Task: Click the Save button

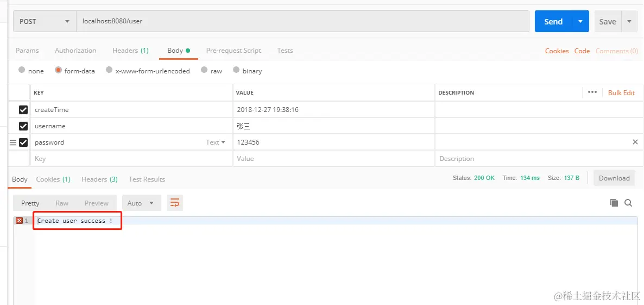Action: tap(608, 21)
